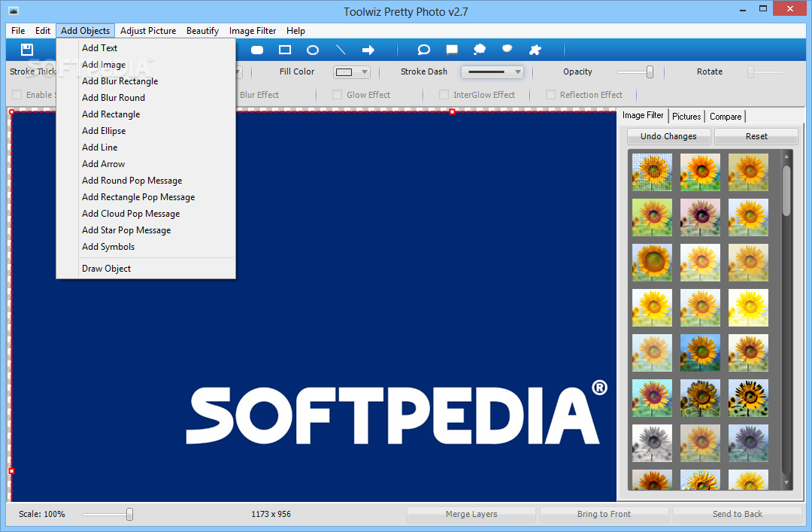Click the Undo Changes button
This screenshot has width=812, height=532.
[x=668, y=136]
